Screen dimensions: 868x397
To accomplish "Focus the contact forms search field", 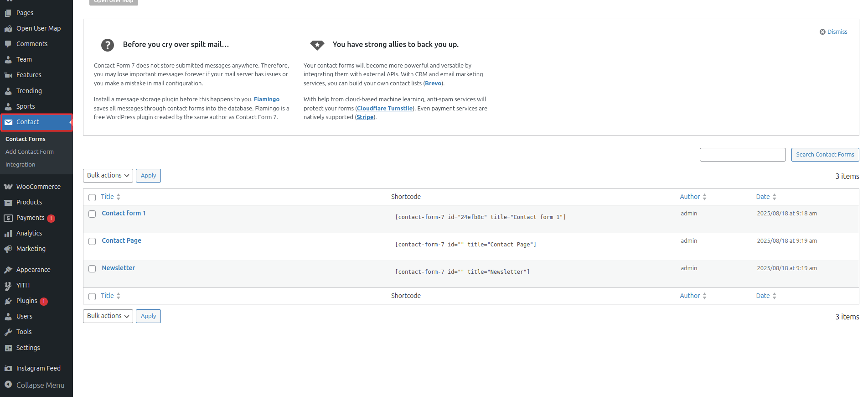I will click(x=743, y=155).
